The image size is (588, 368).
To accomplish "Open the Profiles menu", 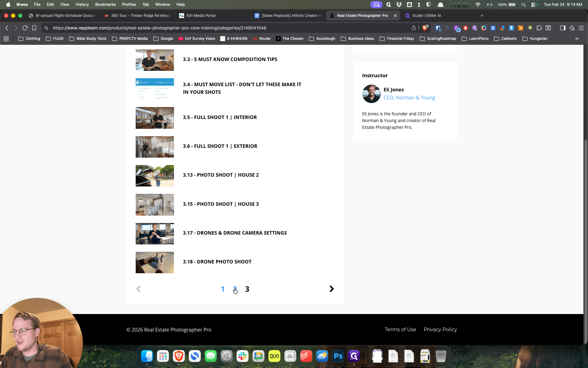I will [x=129, y=5].
